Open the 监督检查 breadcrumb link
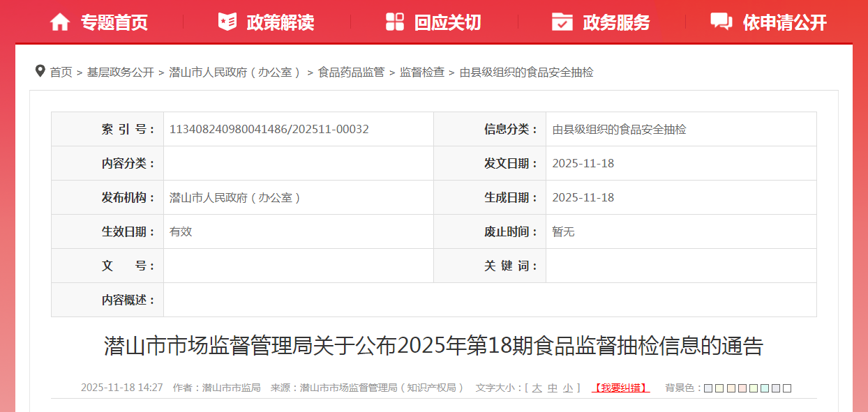 421,72
